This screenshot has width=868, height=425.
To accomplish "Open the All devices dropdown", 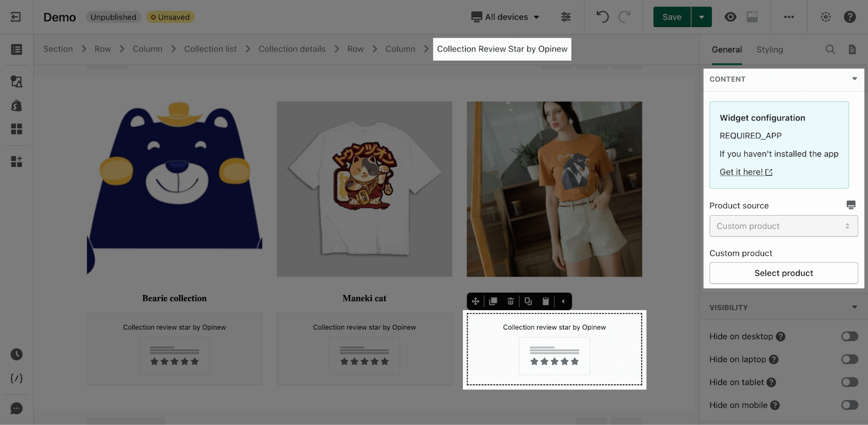I will coord(505,17).
